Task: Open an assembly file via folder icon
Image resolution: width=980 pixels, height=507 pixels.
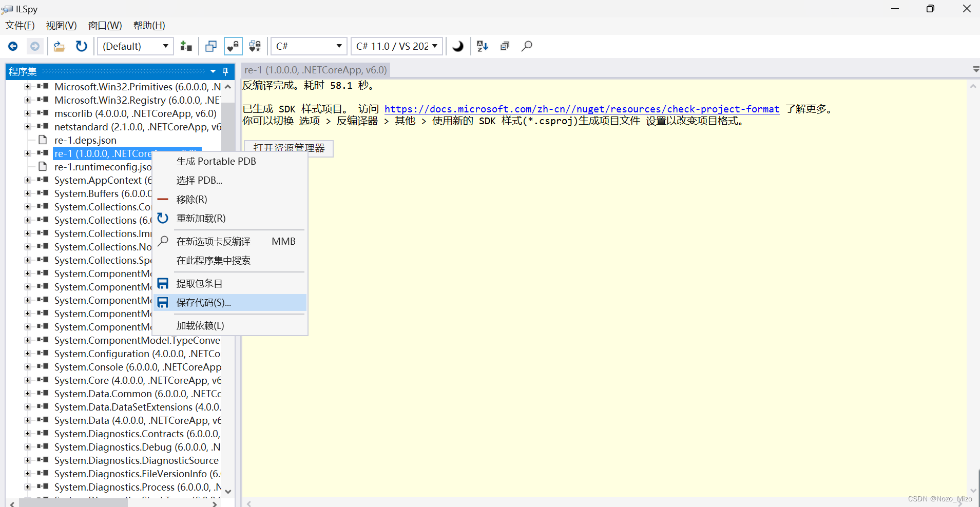Action: [x=60, y=46]
